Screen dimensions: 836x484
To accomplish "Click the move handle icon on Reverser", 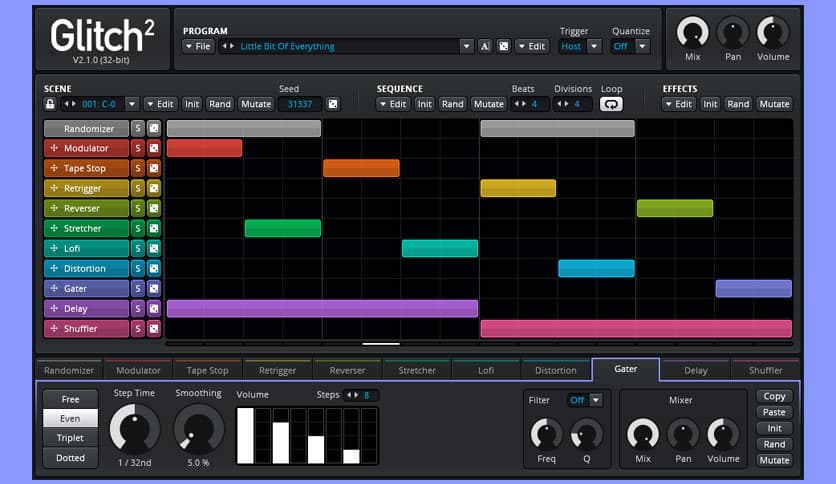I will 53,208.
